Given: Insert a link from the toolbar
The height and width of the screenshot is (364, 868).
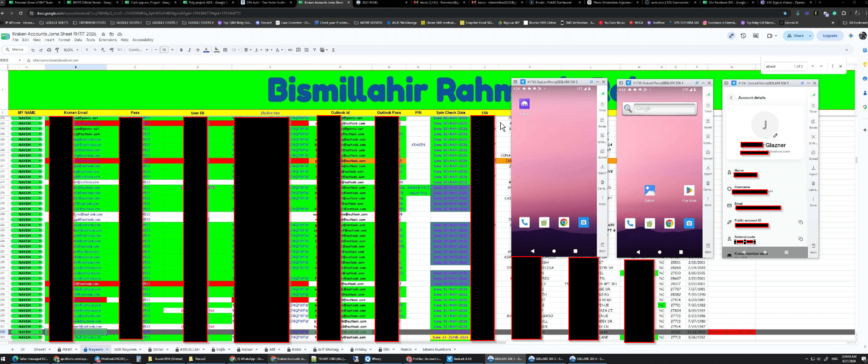Looking at the screenshot, I should tap(290, 50).
